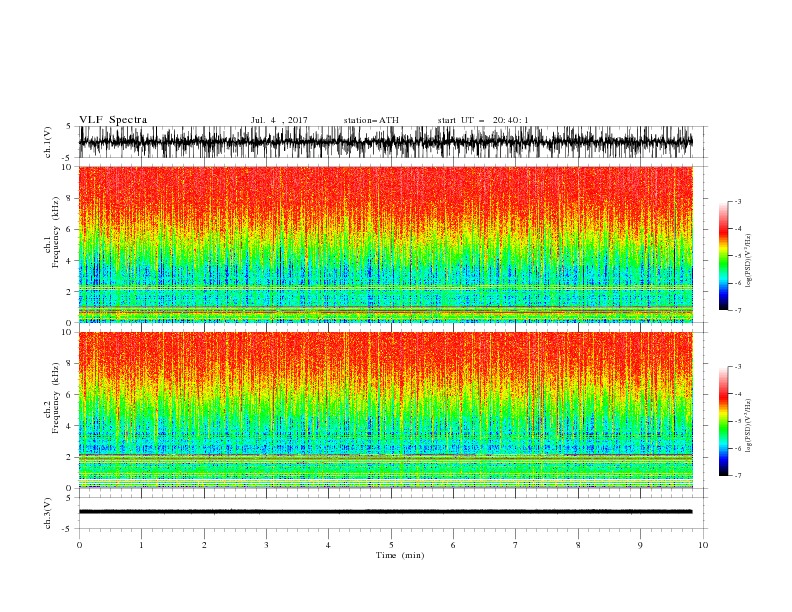Click the "-7" label on the upper color bar
792x612 pixels.
pyautogui.click(x=738, y=310)
